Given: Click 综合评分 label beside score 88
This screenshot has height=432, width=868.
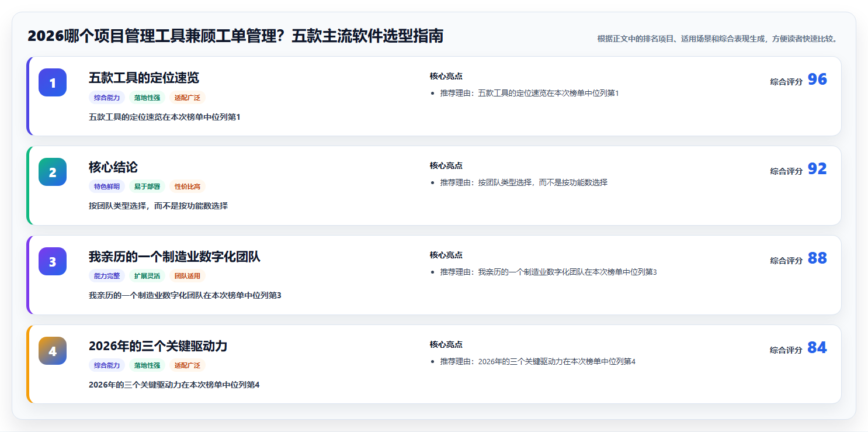Looking at the screenshot, I should click(x=786, y=261).
